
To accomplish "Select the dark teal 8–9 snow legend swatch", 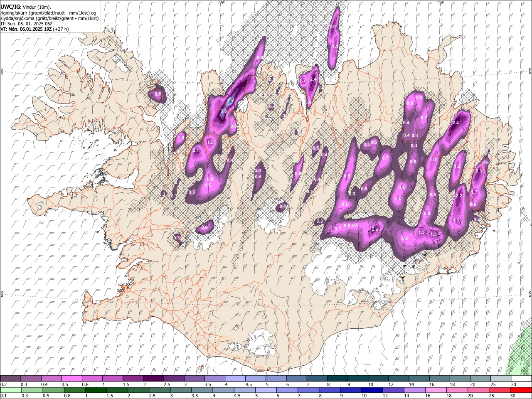I will click(337, 378).
